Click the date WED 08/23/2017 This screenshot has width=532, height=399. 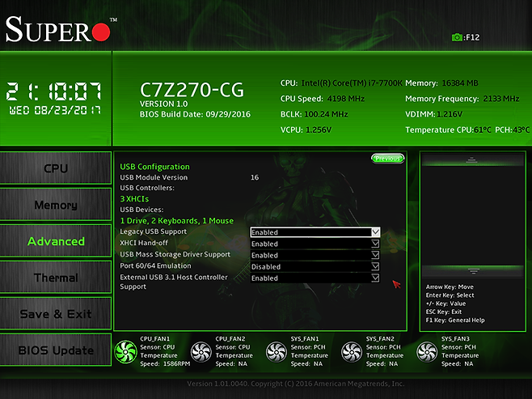55,110
